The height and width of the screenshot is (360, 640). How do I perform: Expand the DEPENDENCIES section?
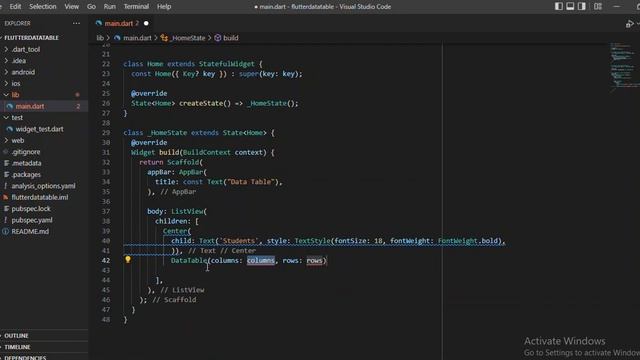pyautogui.click(x=24, y=358)
